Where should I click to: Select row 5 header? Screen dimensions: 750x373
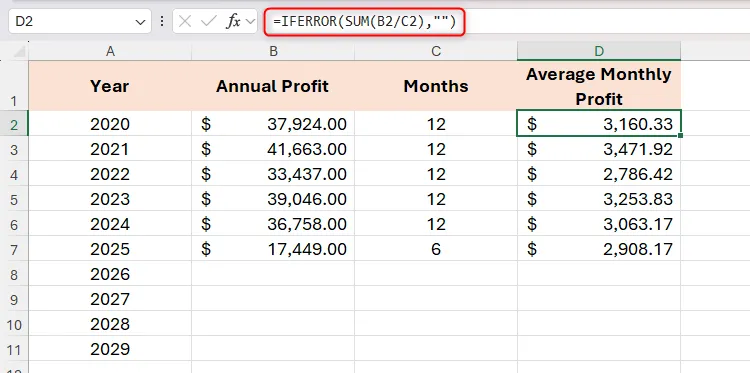14,198
